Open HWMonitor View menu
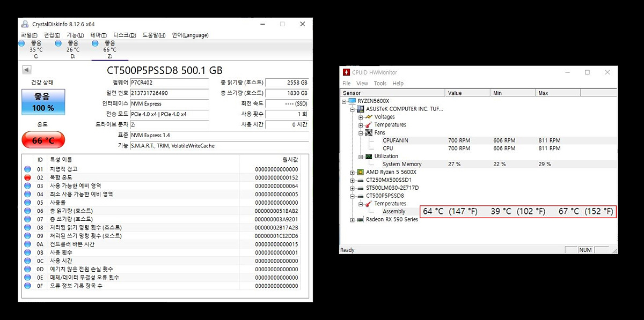644x320 pixels. tap(362, 84)
